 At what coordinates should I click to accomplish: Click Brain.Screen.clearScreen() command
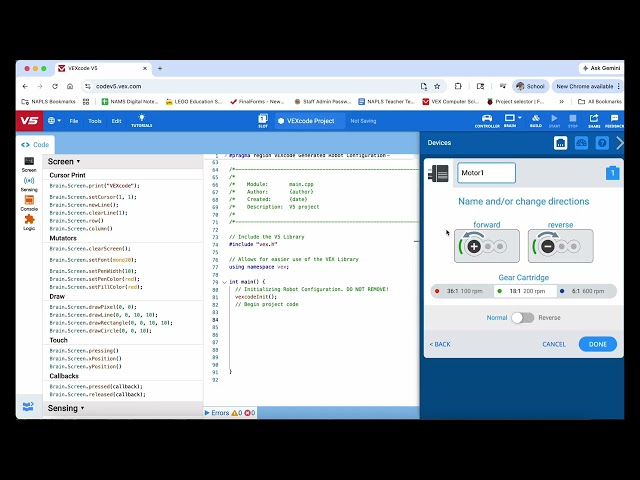(x=90, y=249)
